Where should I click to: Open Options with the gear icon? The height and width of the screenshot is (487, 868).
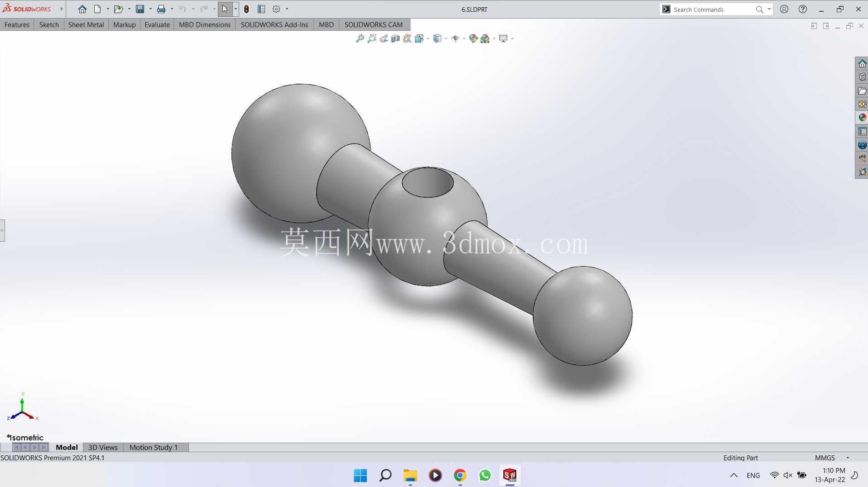pyautogui.click(x=276, y=9)
